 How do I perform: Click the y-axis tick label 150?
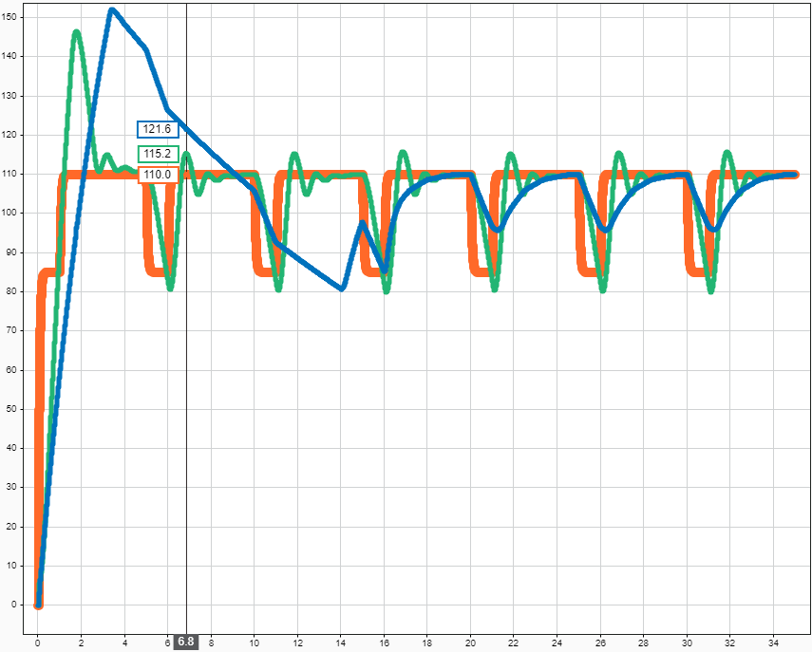click(9, 17)
